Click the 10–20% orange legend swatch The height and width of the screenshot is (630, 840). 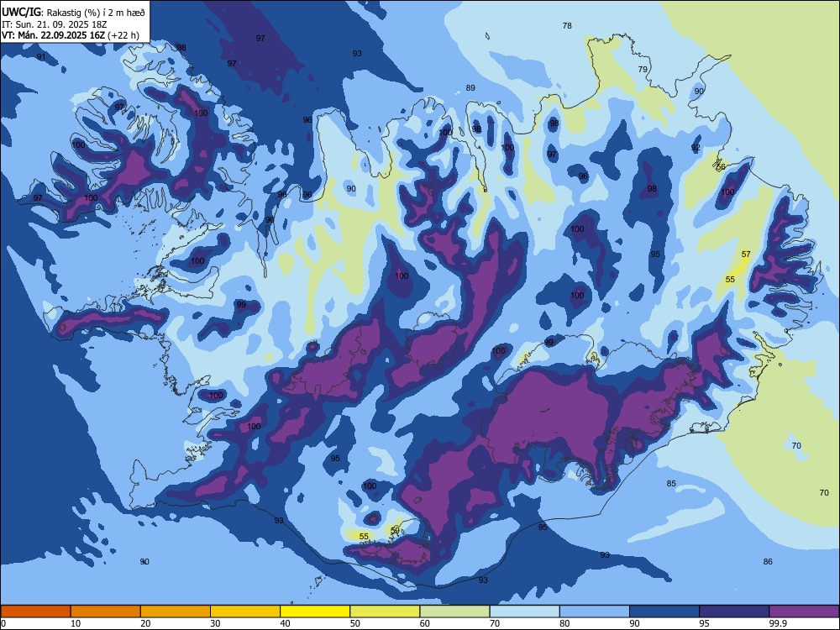click(106, 612)
